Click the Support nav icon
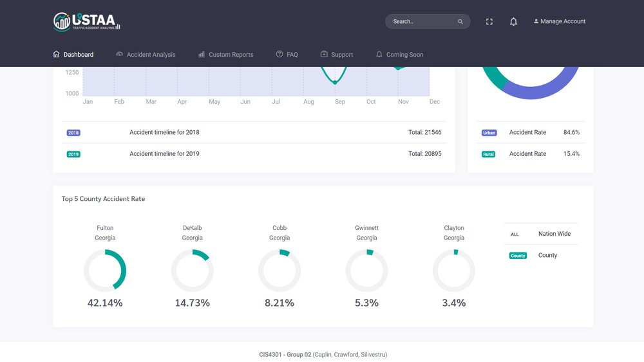 324,55
